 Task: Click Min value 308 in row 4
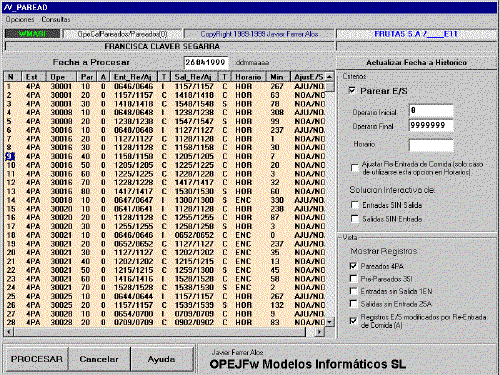pyautogui.click(x=277, y=113)
